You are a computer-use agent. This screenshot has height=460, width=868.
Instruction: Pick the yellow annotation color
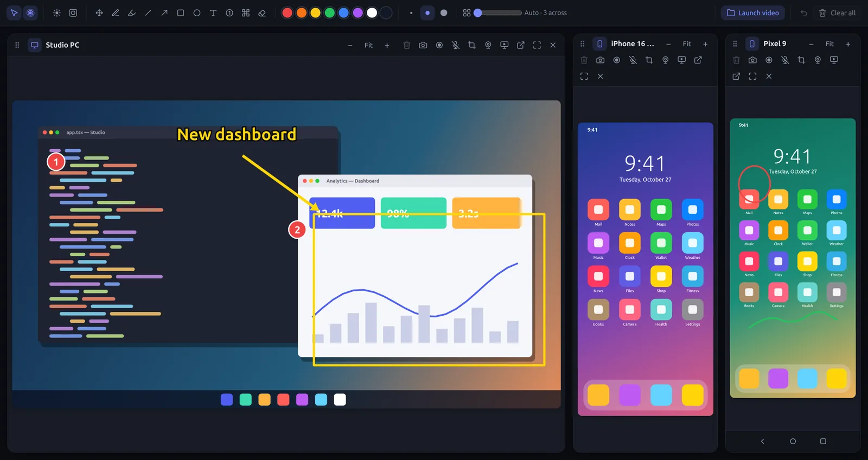coord(316,13)
